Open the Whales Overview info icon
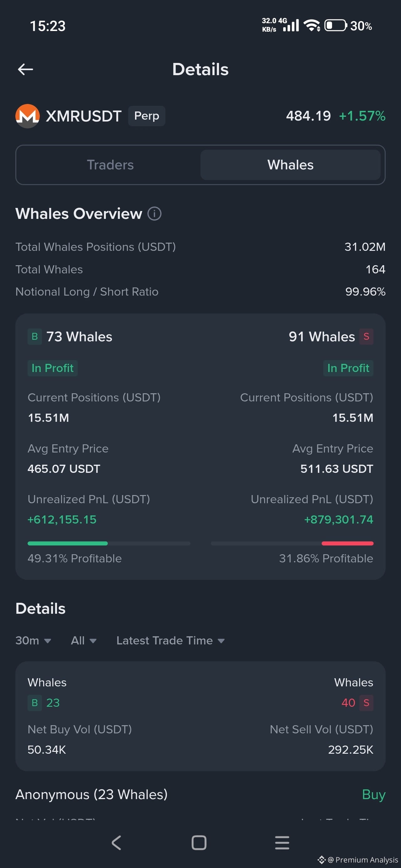 pyautogui.click(x=154, y=214)
